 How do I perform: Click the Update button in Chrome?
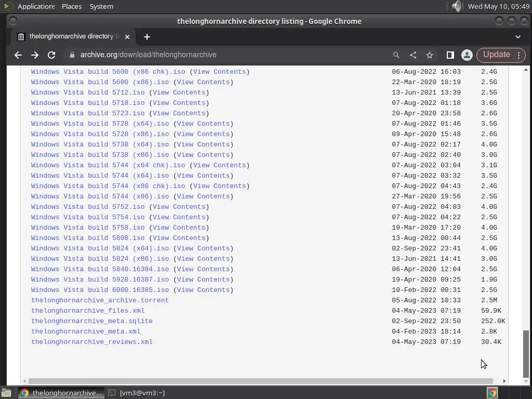(496, 55)
